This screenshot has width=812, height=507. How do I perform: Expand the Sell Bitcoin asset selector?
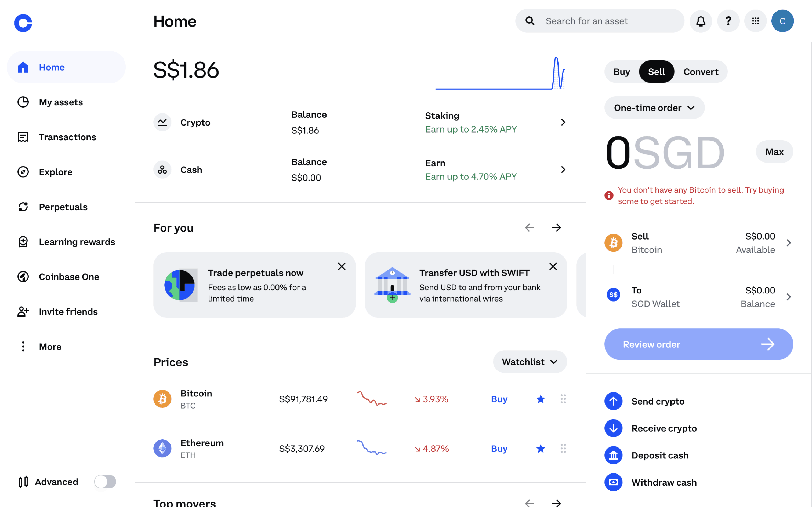click(x=698, y=243)
